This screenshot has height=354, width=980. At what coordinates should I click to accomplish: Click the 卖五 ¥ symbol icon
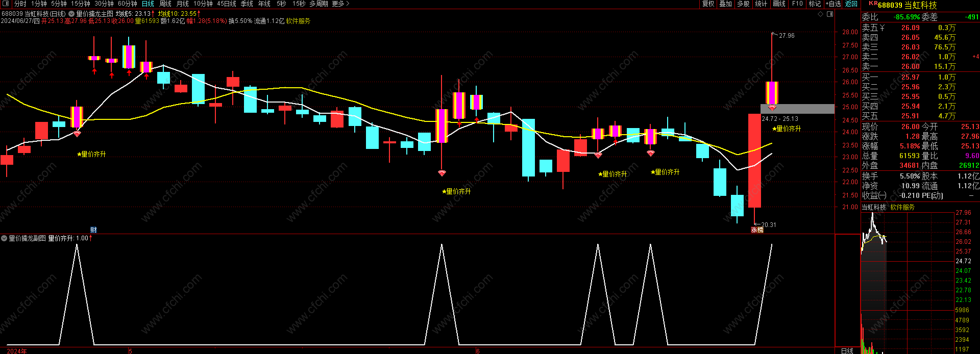882,28
